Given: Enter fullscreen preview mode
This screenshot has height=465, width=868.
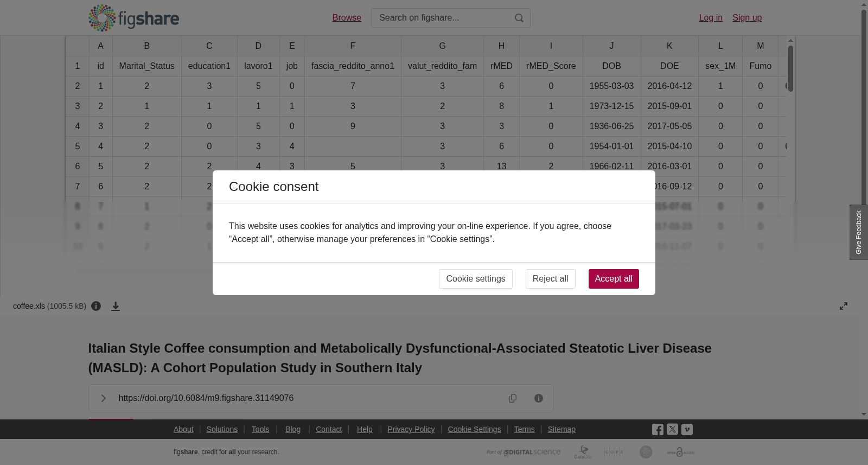Looking at the screenshot, I should (844, 306).
